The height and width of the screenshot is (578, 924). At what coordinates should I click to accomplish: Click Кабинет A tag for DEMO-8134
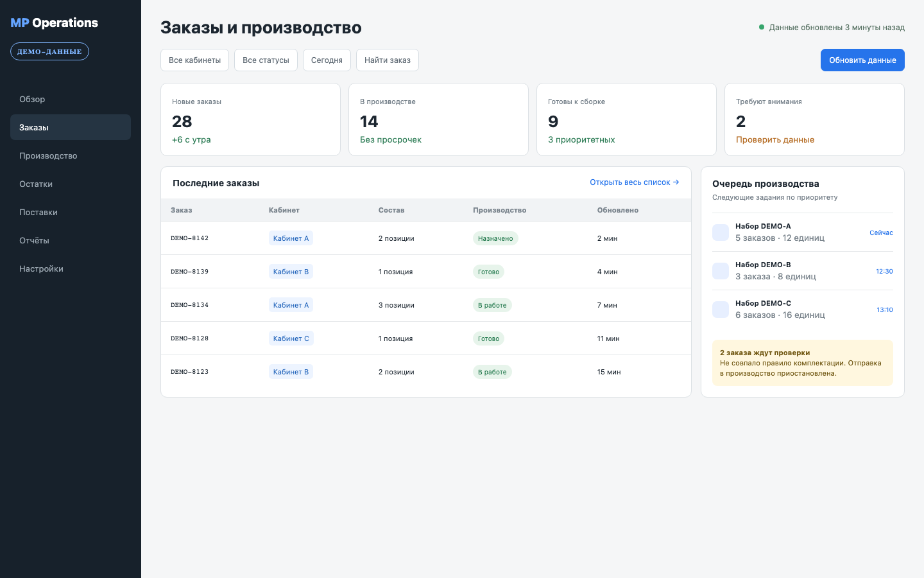291,305
